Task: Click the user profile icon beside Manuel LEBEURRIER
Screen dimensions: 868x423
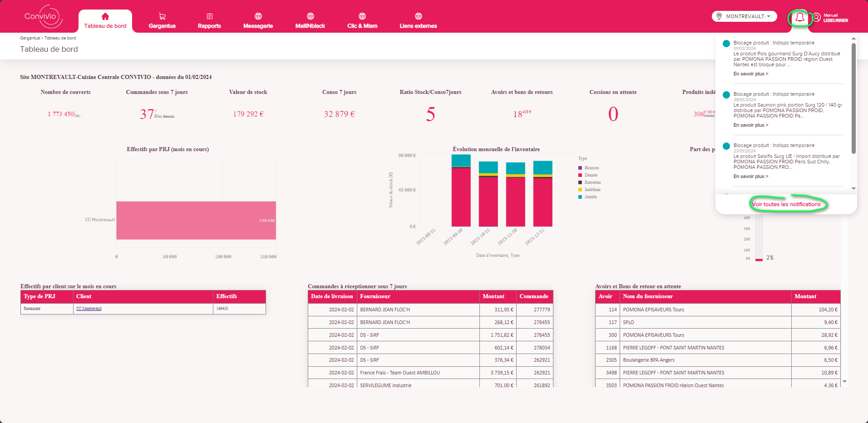Action: 816,18
